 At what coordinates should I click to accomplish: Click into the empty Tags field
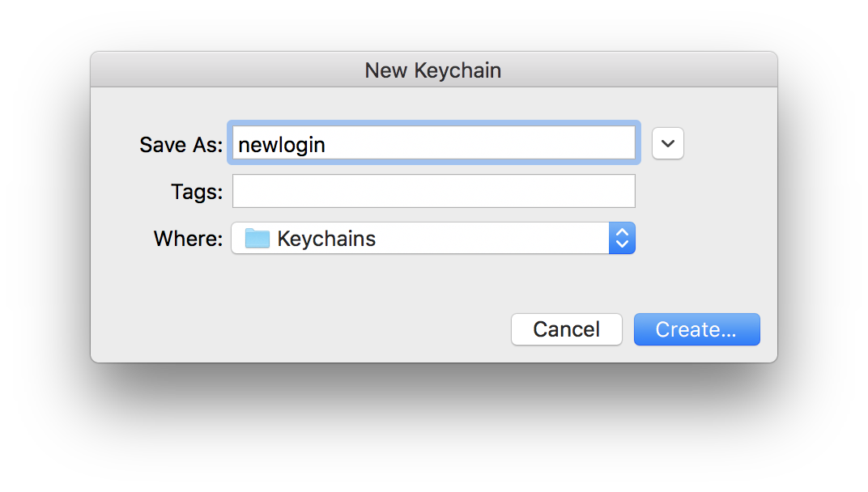pos(433,192)
